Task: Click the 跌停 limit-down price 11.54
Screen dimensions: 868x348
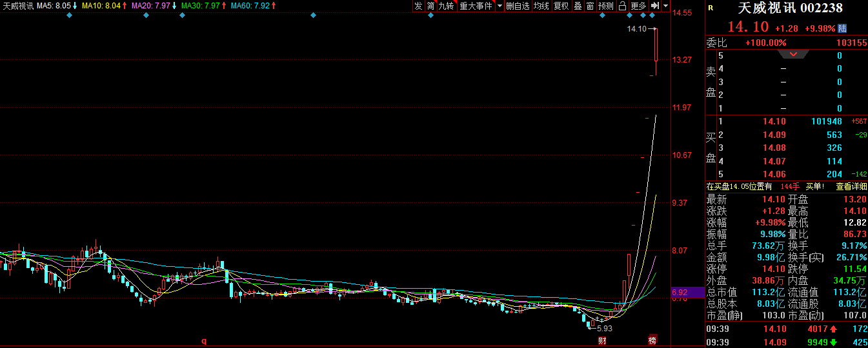Action: coord(855,269)
